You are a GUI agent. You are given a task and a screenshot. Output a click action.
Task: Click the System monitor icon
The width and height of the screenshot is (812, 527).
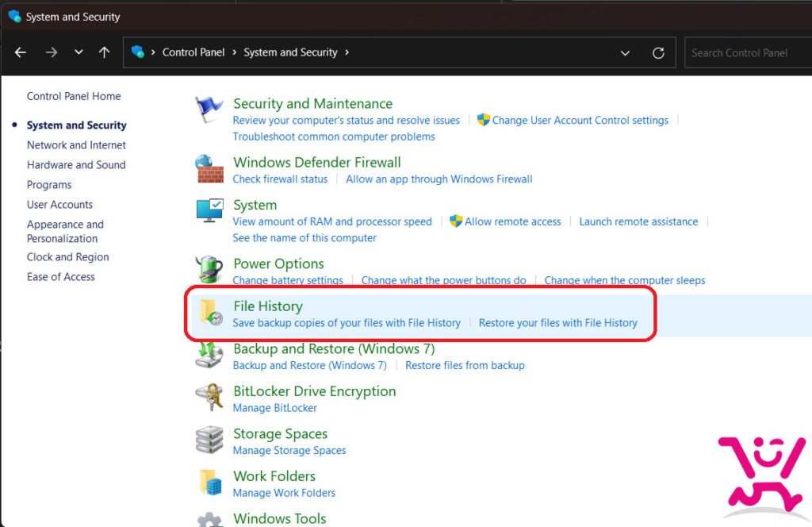click(x=209, y=210)
